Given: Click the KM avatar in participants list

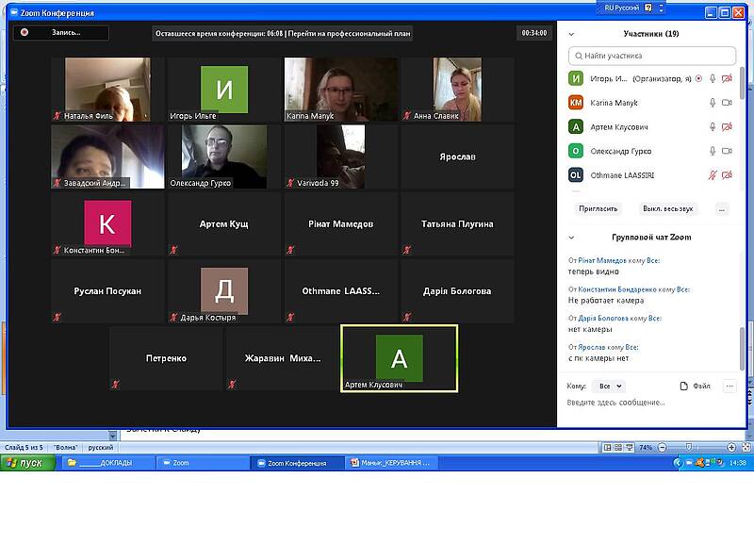Looking at the screenshot, I should [x=576, y=103].
